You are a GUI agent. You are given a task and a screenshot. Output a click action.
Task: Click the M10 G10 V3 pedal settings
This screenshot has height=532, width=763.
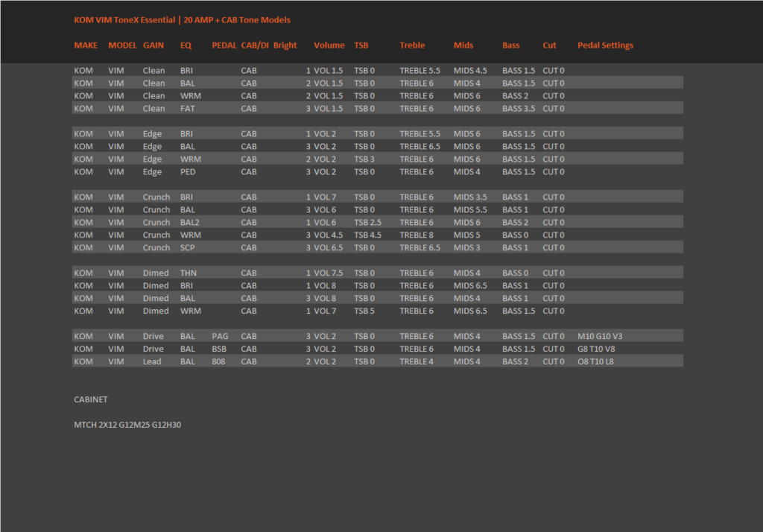(600, 336)
